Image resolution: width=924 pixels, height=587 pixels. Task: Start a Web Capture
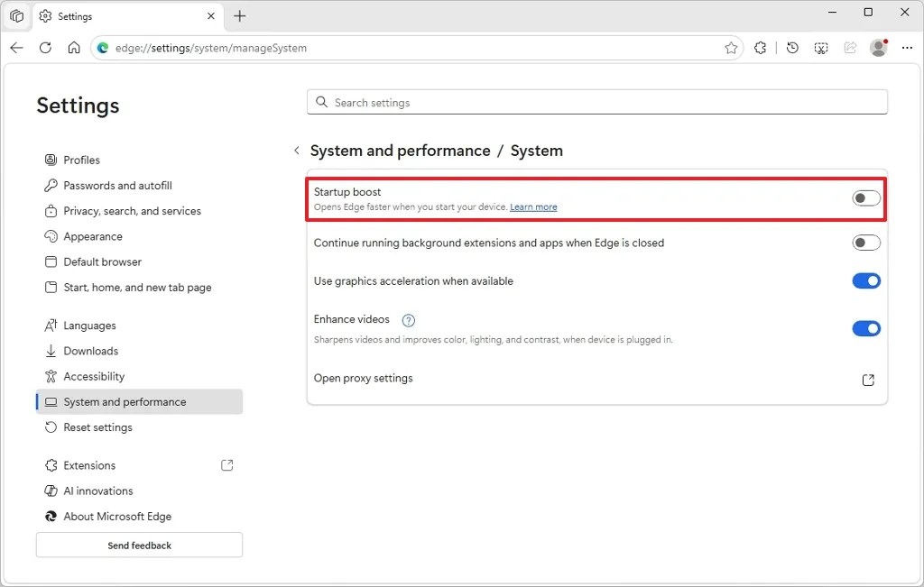coord(821,48)
